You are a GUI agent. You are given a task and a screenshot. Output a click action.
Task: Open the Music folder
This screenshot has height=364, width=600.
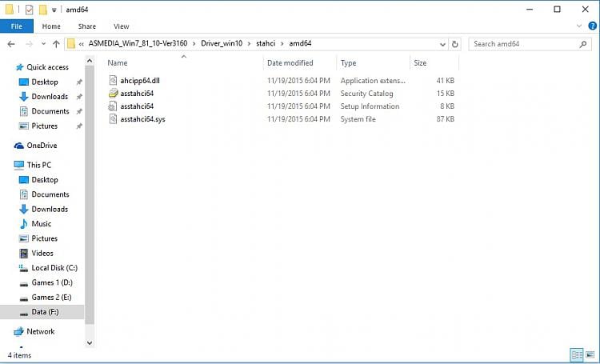(41, 223)
